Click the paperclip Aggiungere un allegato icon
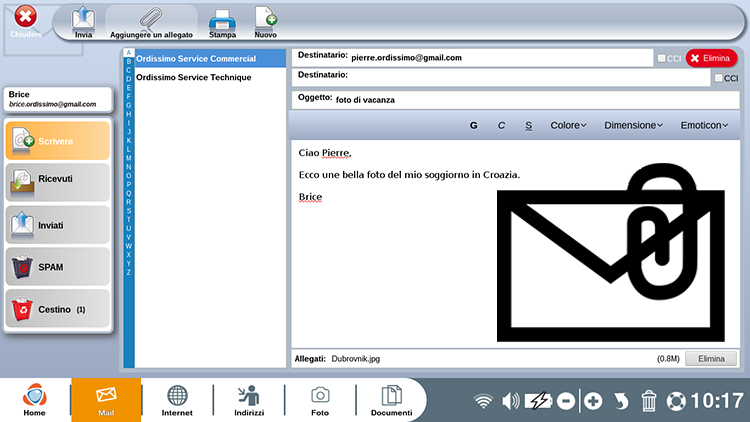 pos(151,20)
